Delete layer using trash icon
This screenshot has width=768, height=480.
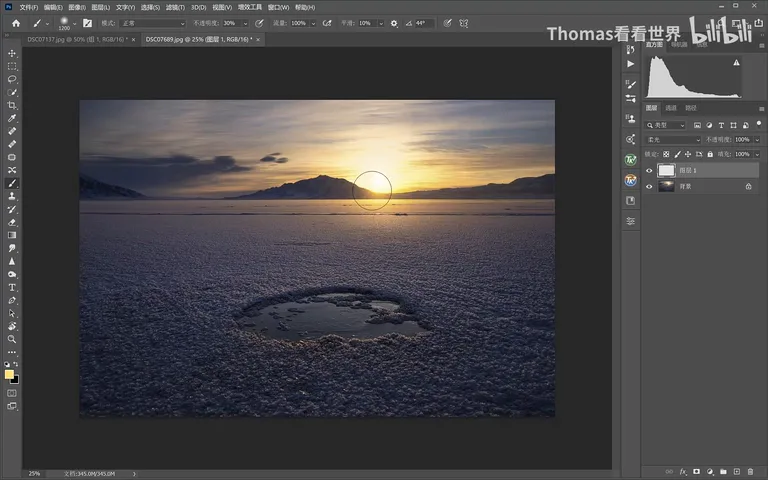[x=750, y=472]
